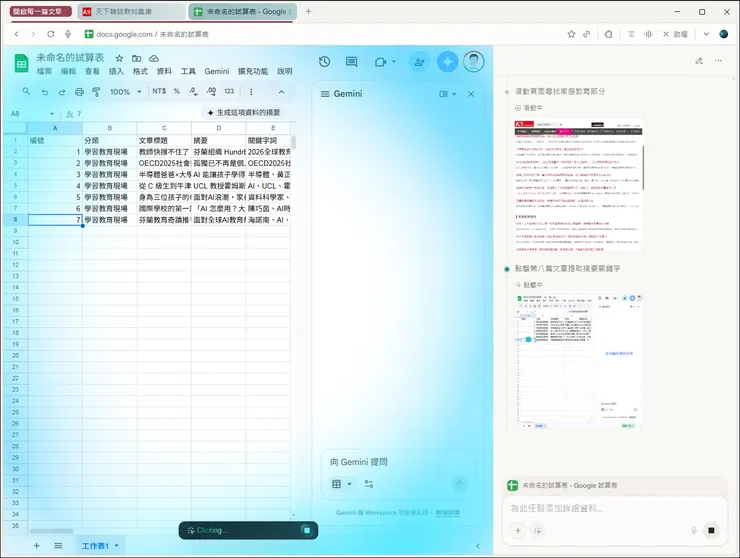Click assistant microphone icon
Image resolution: width=740 pixels, height=558 pixels.
point(694,531)
